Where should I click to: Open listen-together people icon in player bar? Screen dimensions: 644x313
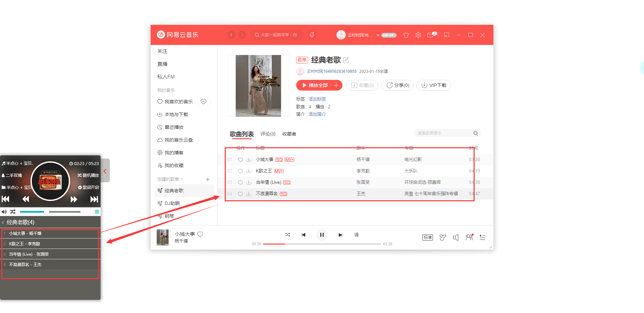(x=469, y=237)
